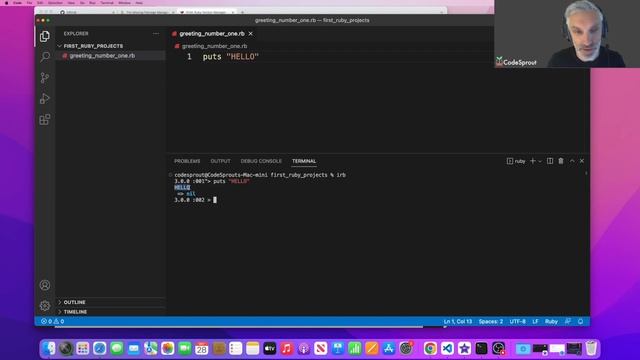Open the Explorer view in activity bar
This screenshot has width=640, height=360.
[x=45, y=36]
